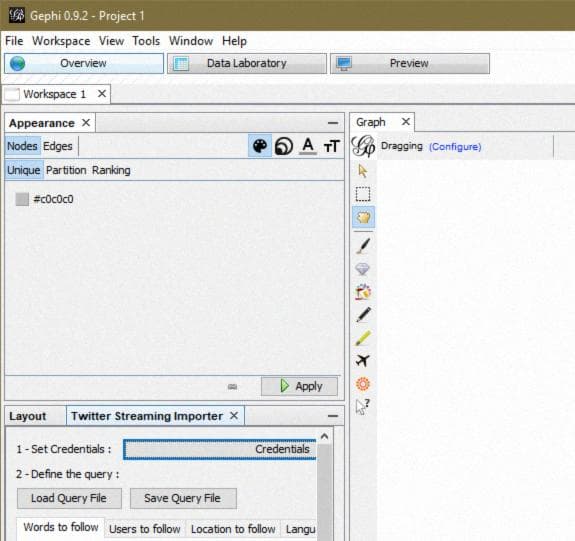This screenshot has height=541, width=575.
Task: Select the diamond sizer tool
Action: coord(363,269)
